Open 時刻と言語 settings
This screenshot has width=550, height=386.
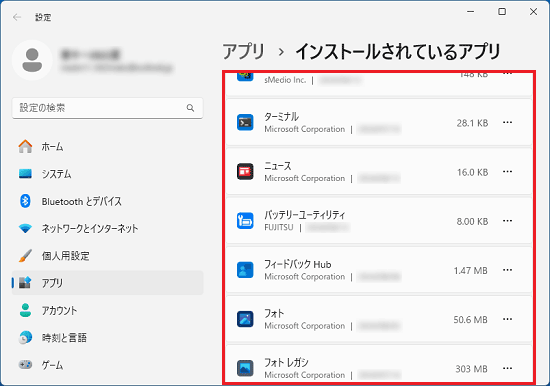pyautogui.click(x=107, y=338)
